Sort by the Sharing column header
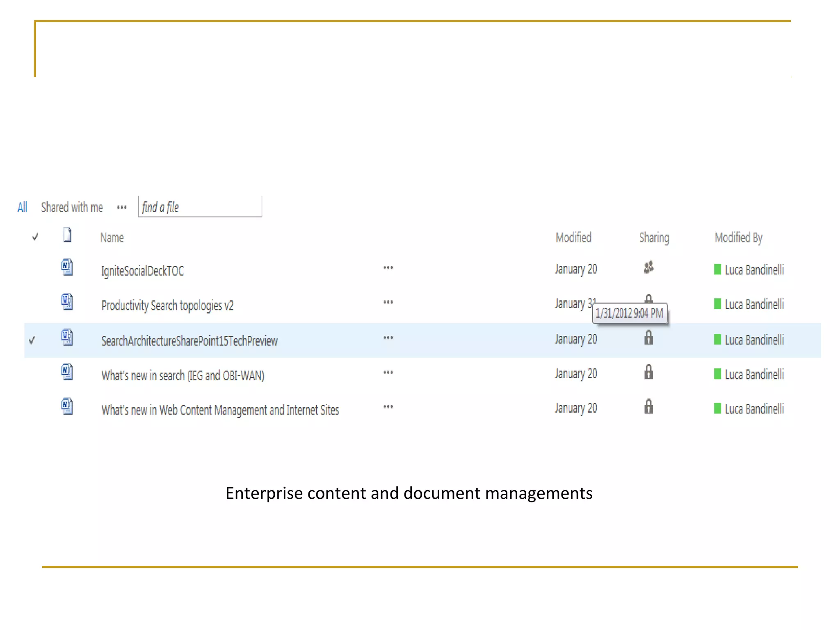840x630 pixels. pyautogui.click(x=654, y=238)
